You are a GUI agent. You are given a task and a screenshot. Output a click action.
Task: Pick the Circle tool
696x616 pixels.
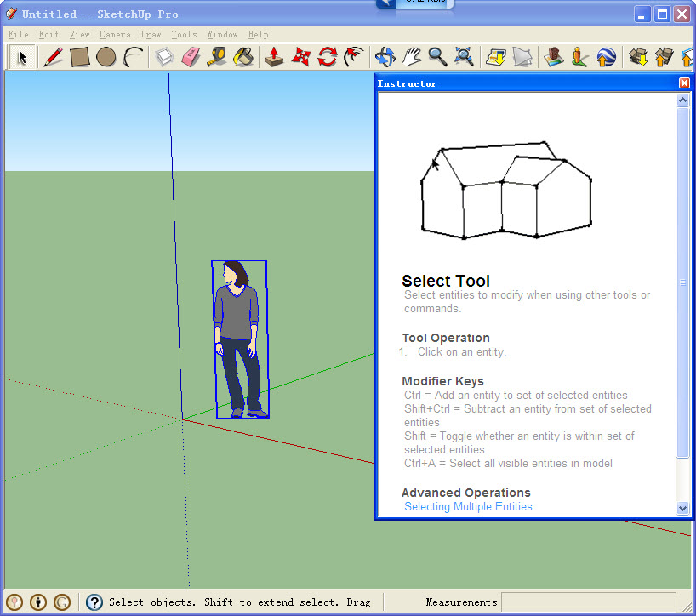(x=106, y=57)
